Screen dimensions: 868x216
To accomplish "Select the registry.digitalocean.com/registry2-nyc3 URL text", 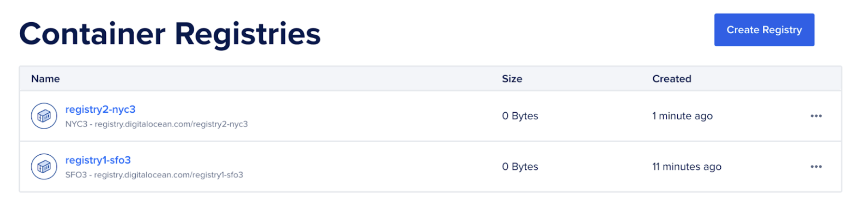I will pos(171,124).
